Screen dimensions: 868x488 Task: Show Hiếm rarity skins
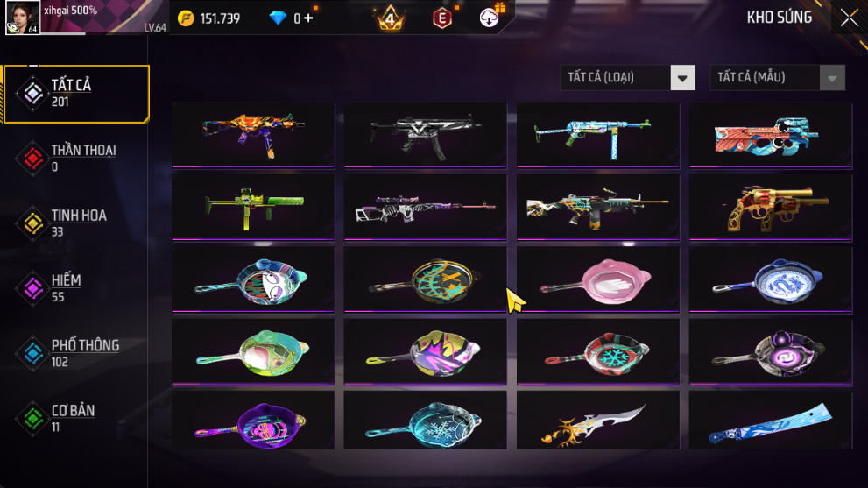click(76, 288)
